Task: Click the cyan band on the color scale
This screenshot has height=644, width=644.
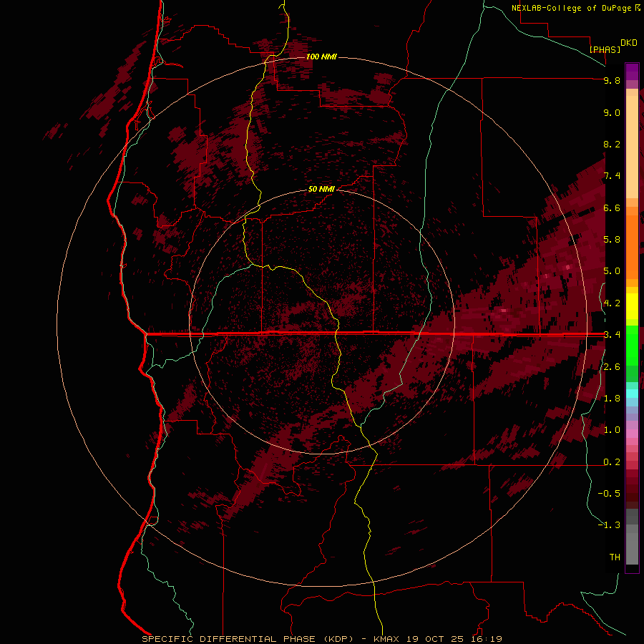Action: pos(632,394)
